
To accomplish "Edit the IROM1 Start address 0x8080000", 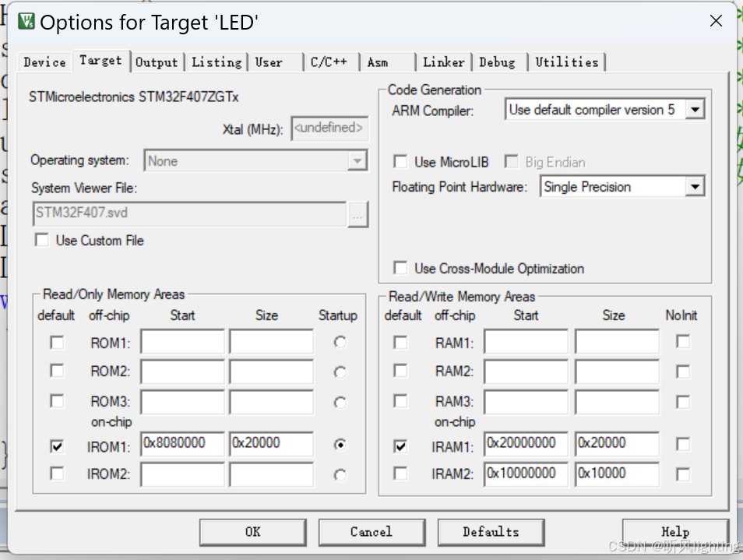I will pos(182,444).
